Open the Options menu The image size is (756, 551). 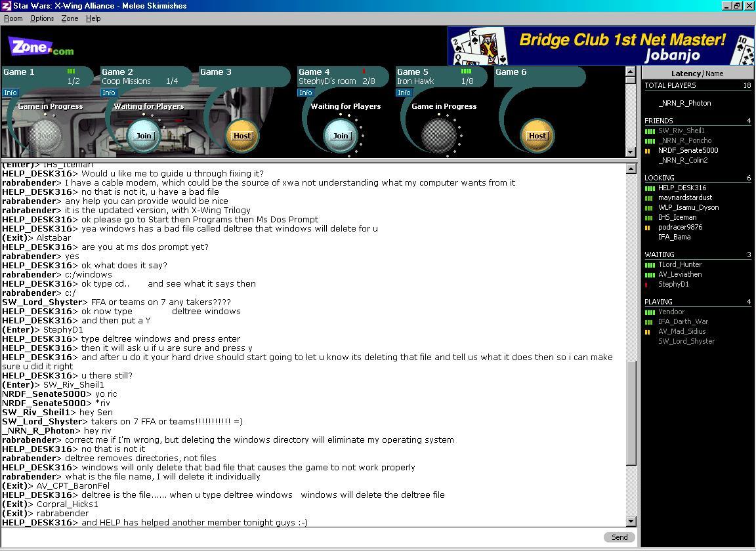[x=42, y=18]
